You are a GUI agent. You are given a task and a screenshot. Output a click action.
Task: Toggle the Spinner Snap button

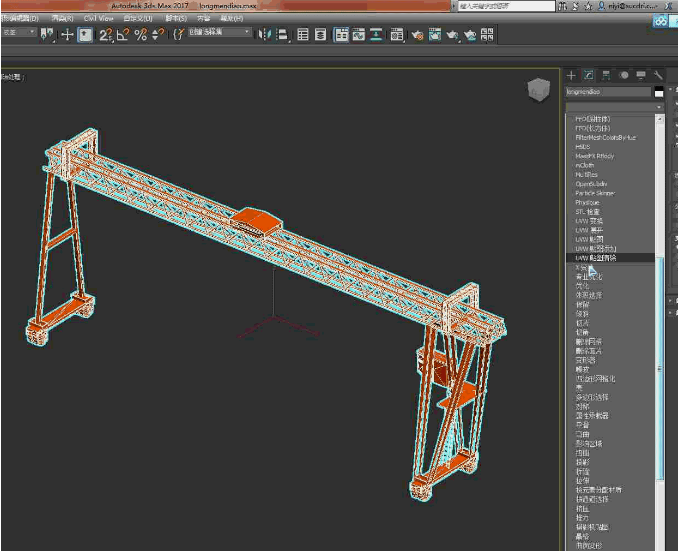coord(158,35)
